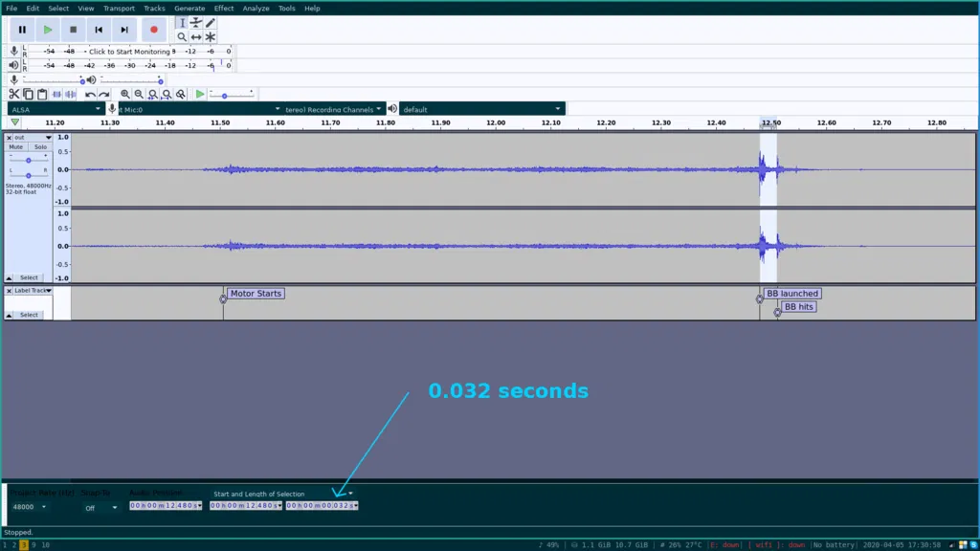The width and height of the screenshot is (980, 551).
Task: Open the Generate menu
Action: click(189, 8)
